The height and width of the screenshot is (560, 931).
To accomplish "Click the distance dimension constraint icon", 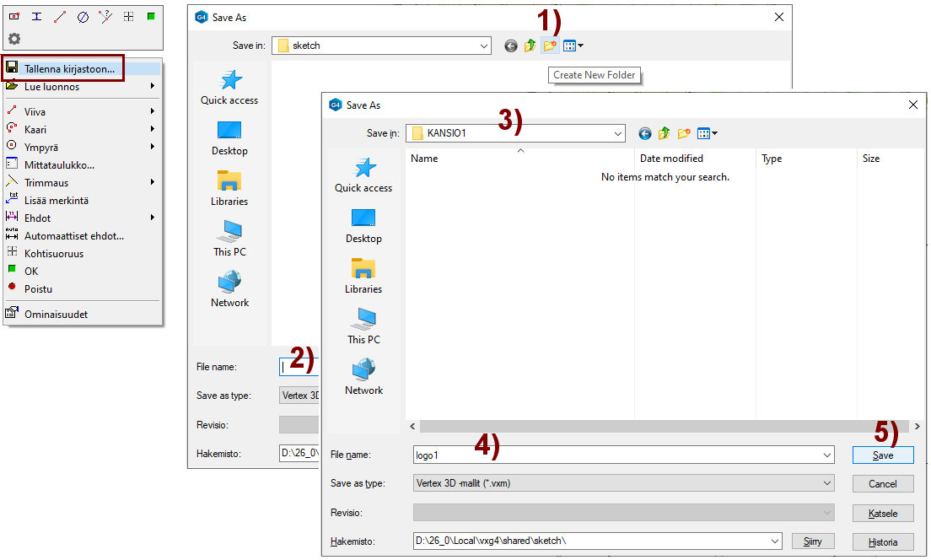I will (x=37, y=16).
